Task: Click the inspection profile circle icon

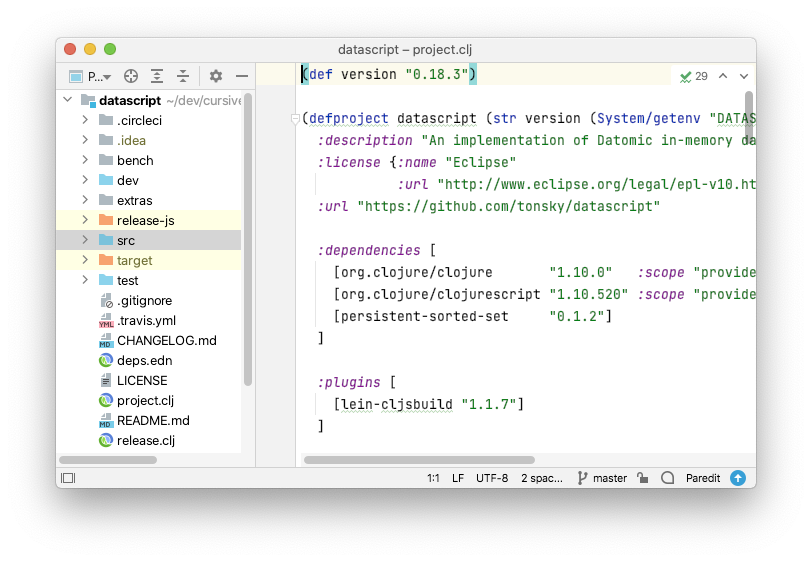Action: click(x=668, y=478)
